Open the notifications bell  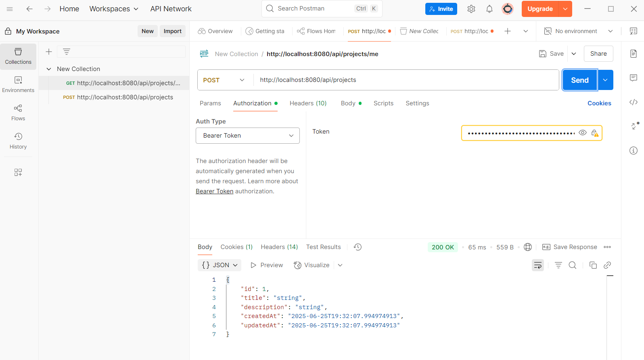[489, 9]
